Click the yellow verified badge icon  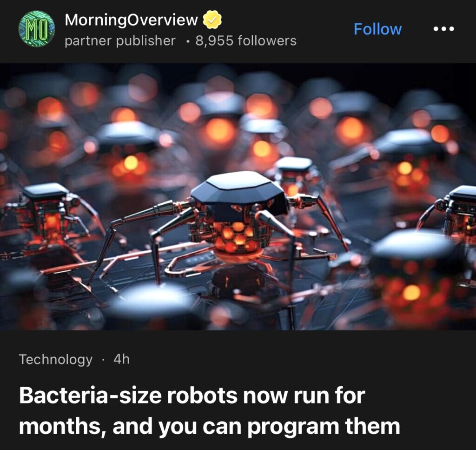click(212, 20)
